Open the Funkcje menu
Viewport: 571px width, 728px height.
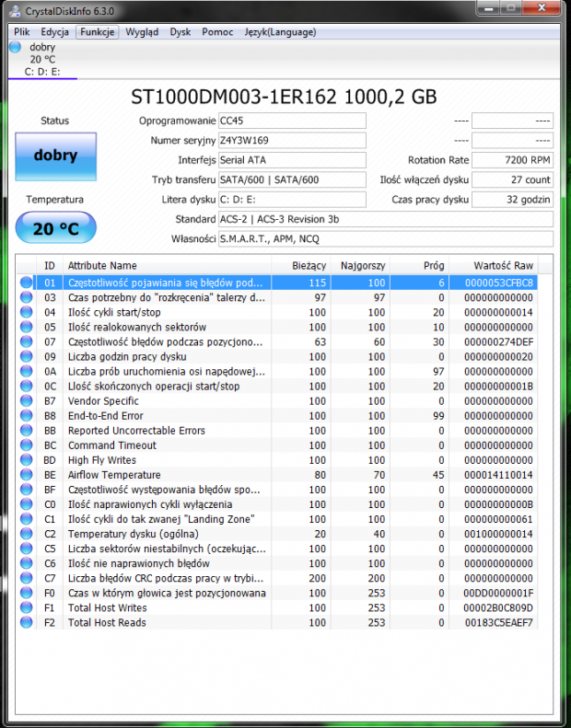[x=97, y=31]
